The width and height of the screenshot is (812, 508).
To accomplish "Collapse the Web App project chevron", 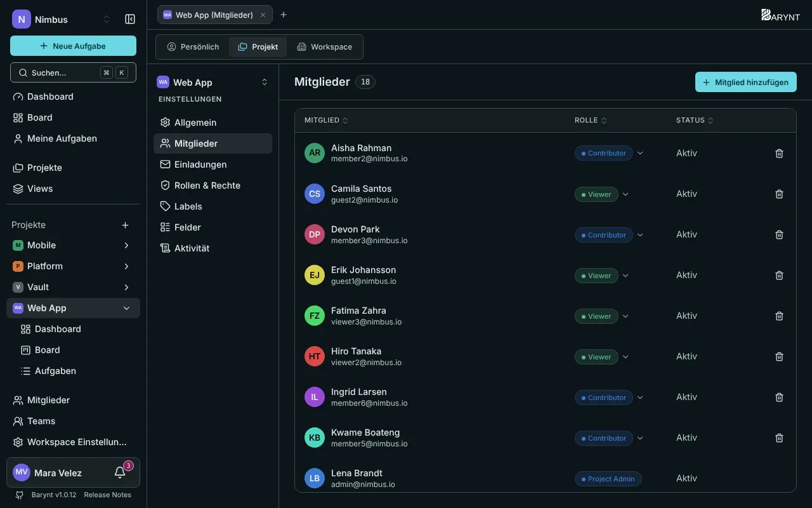I will click(x=126, y=308).
